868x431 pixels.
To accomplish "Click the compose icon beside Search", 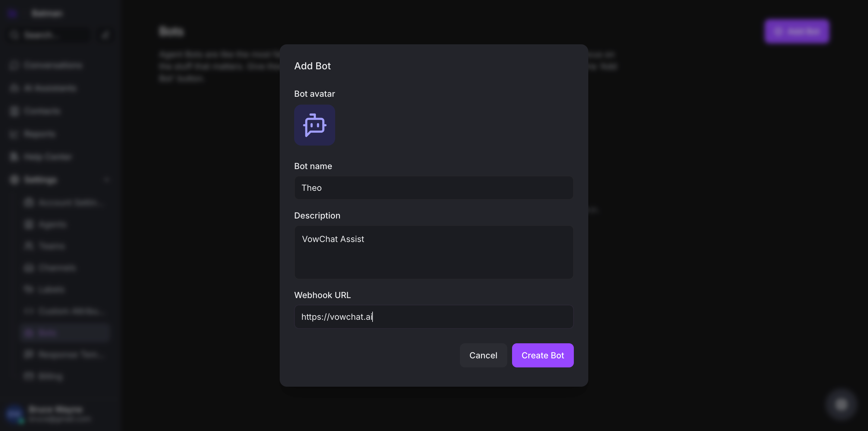I will point(105,35).
